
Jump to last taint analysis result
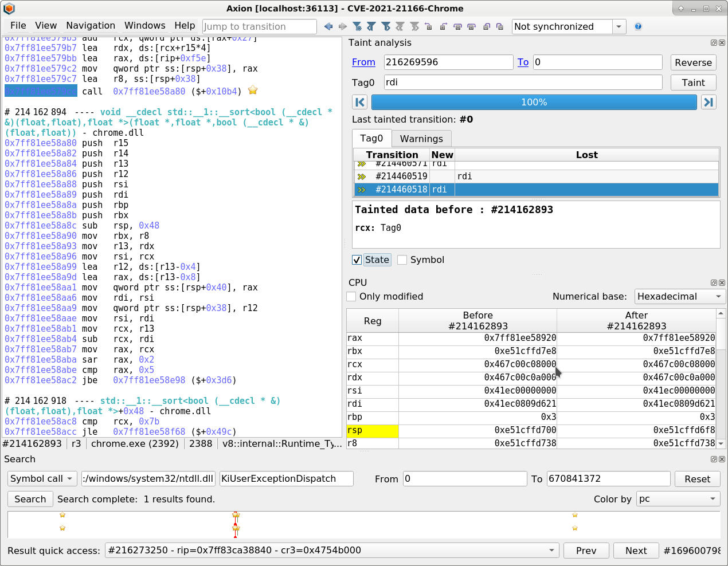[x=709, y=103]
